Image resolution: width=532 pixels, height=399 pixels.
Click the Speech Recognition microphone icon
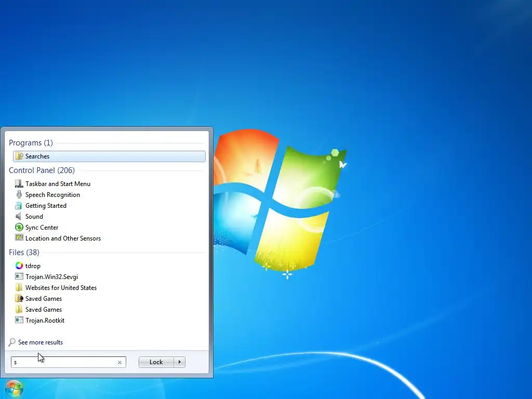(19, 194)
